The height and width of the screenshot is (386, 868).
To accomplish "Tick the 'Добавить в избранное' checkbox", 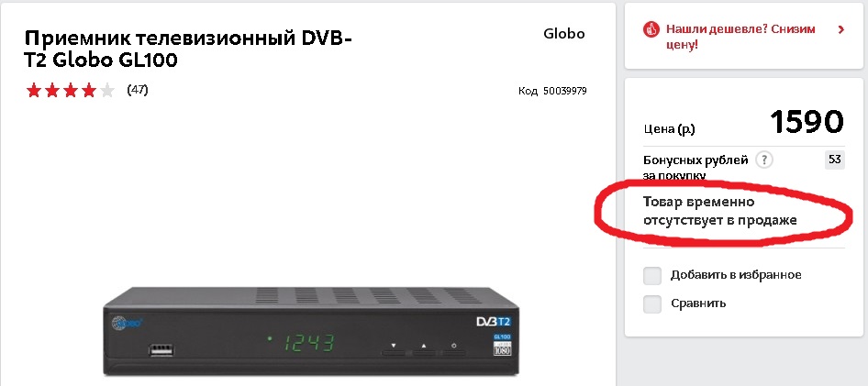I will (652, 275).
